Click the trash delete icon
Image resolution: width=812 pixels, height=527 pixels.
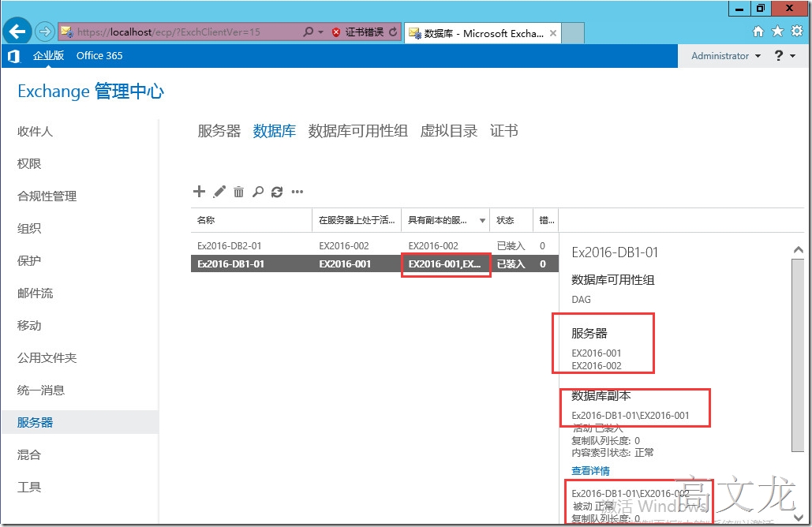coord(238,192)
